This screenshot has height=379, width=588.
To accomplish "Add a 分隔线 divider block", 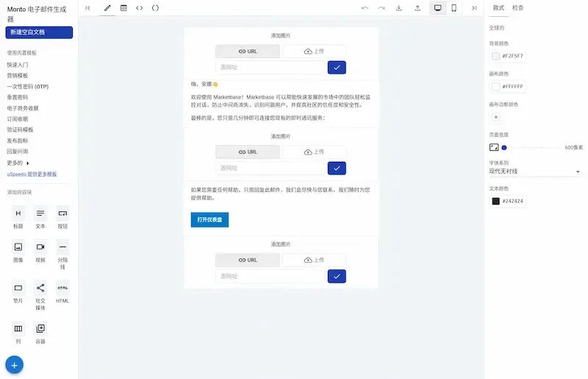I will tap(62, 255).
